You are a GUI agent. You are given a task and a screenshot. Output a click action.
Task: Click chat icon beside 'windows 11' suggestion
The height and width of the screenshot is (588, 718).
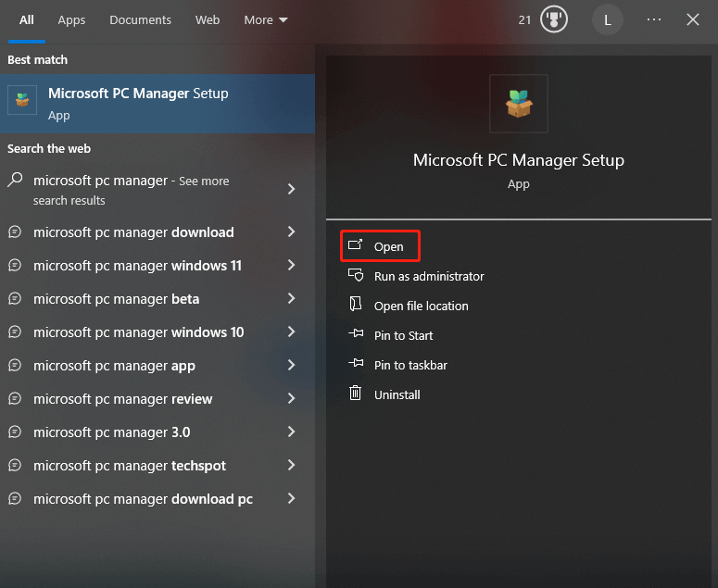point(15,265)
